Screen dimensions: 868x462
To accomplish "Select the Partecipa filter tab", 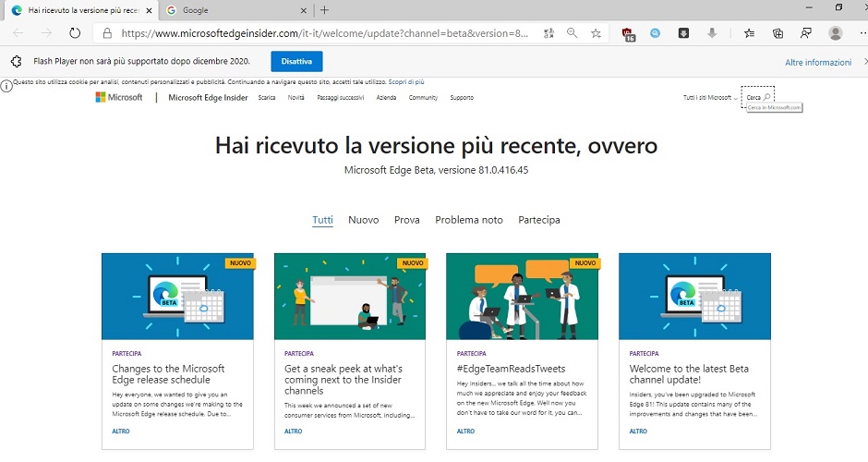I will click(539, 220).
